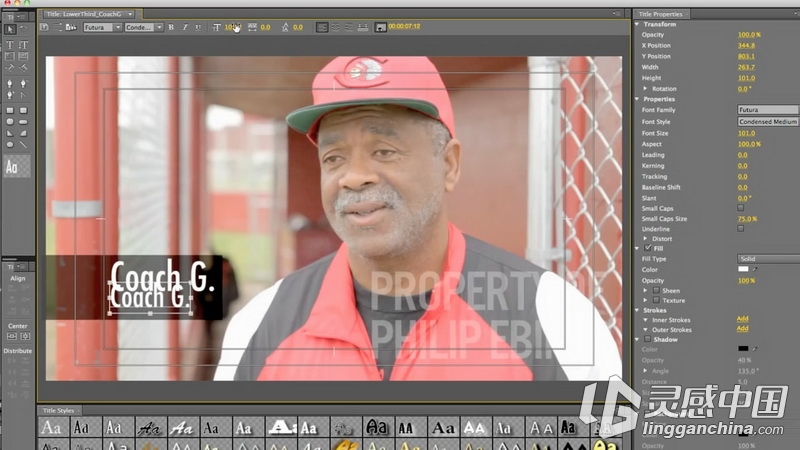Image resolution: width=800 pixels, height=450 pixels.
Task: Open the Fill Type Solid dropdown
Action: (768, 259)
